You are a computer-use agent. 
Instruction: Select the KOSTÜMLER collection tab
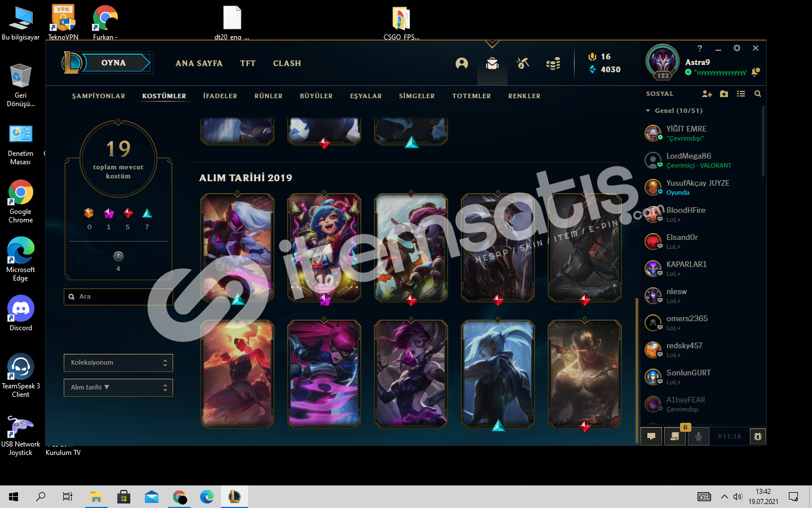[164, 96]
